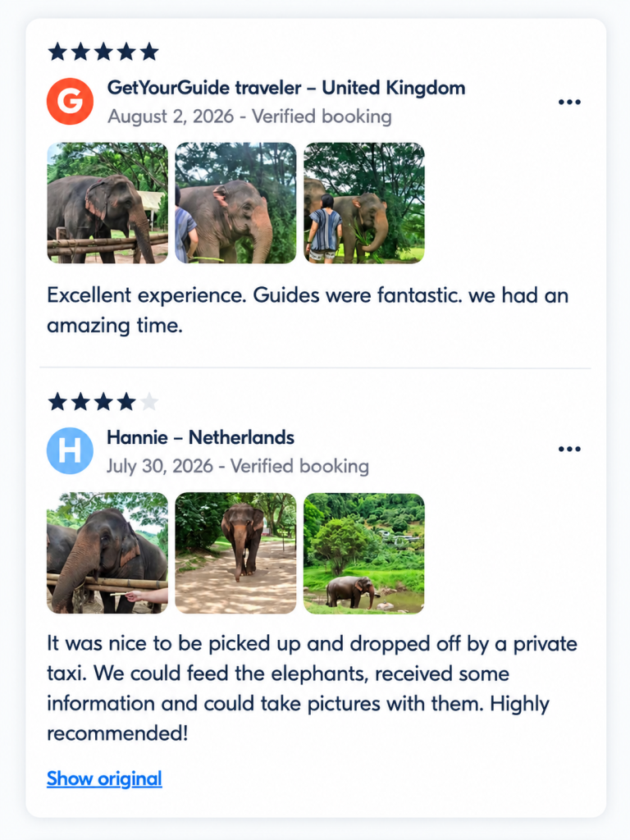Open the three-dot menu on UK traveler review
630x840 pixels.
click(569, 102)
